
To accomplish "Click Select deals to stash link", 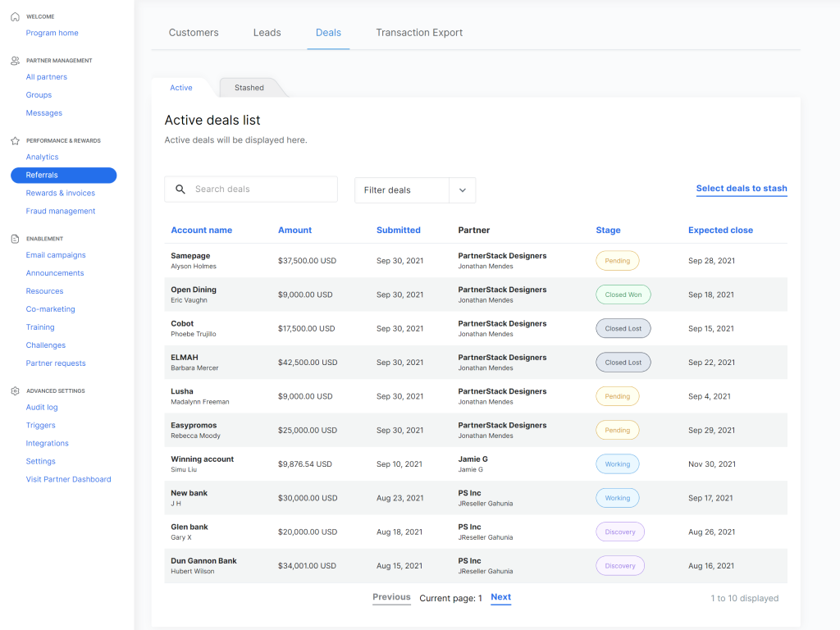I will pyautogui.click(x=741, y=189).
